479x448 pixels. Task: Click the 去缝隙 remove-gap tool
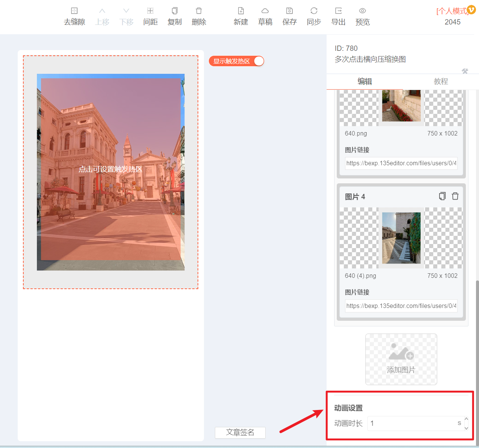(75, 17)
